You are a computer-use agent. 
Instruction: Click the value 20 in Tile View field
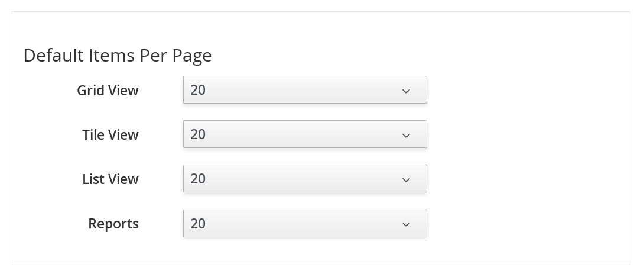198,134
